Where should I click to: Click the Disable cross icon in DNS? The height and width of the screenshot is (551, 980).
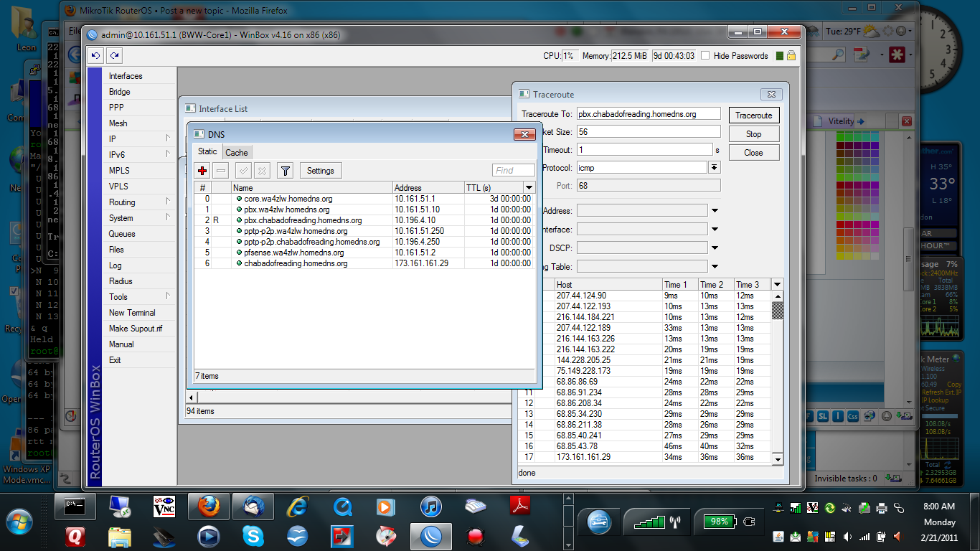pyautogui.click(x=262, y=170)
